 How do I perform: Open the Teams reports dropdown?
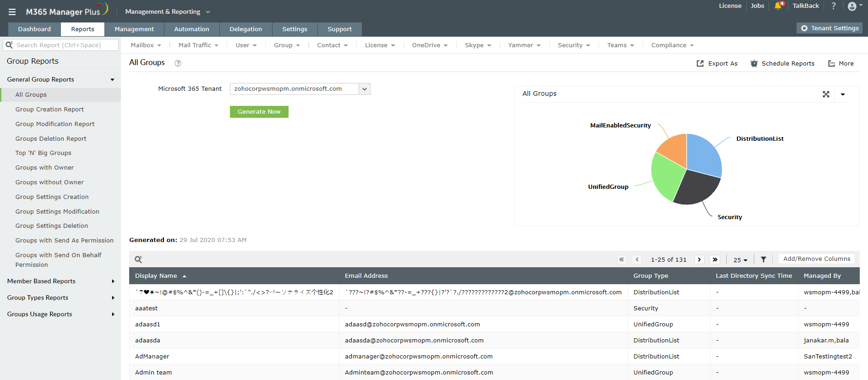tap(621, 45)
